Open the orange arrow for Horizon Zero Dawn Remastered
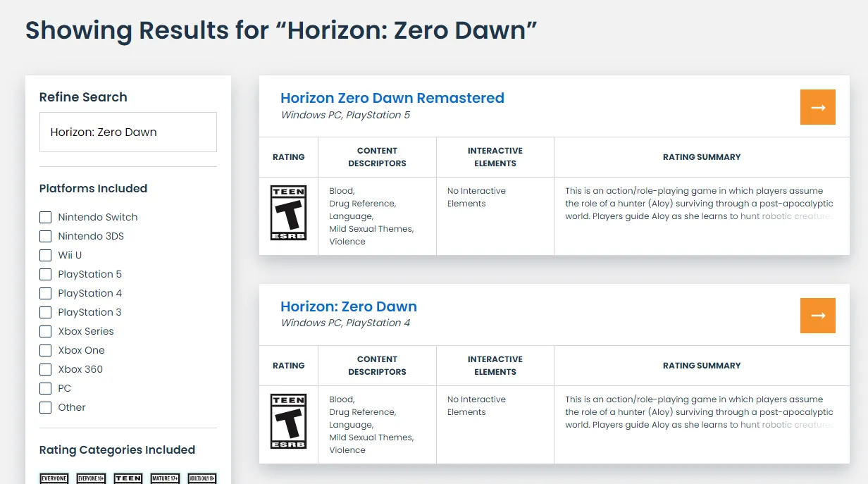 click(817, 108)
